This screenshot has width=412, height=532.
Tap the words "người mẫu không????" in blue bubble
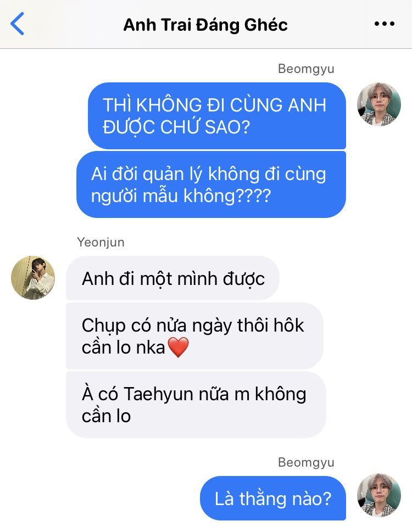click(x=181, y=196)
